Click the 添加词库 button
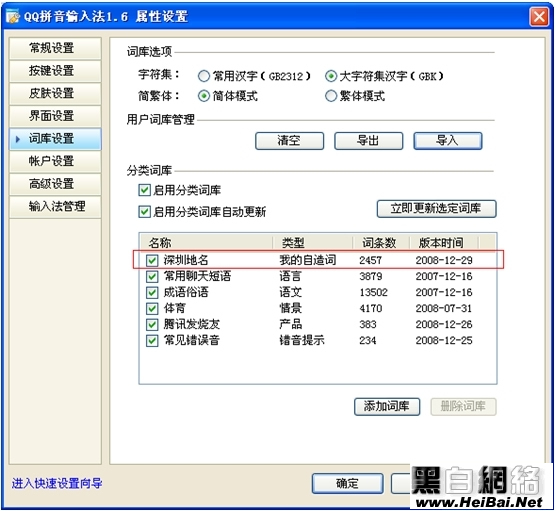The image size is (556, 511). tap(387, 406)
